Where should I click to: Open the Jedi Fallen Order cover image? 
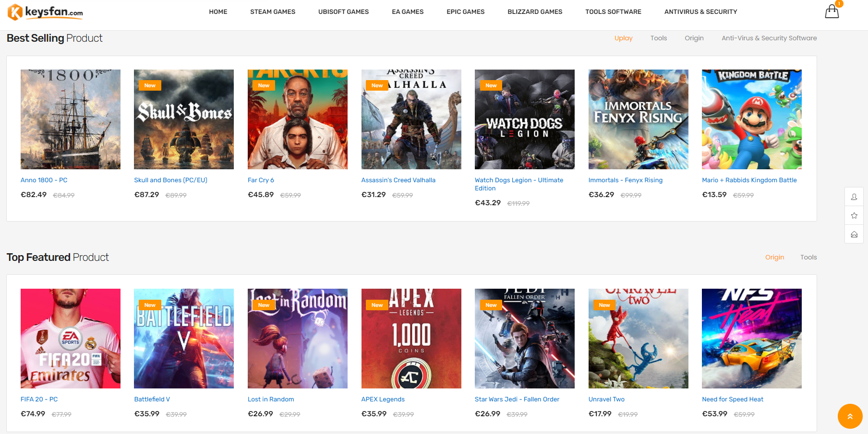pos(525,339)
